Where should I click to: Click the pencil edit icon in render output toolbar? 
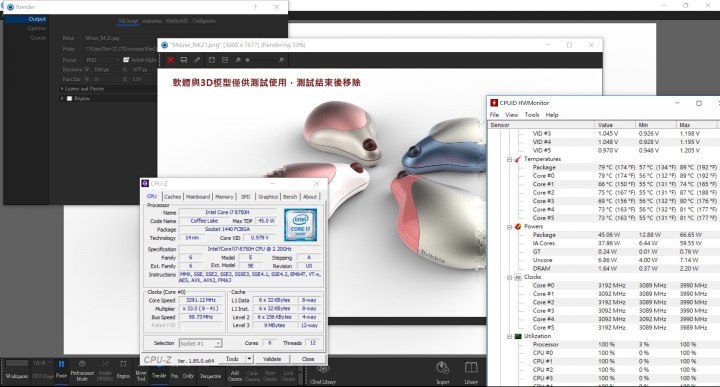[x=197, y=60]
